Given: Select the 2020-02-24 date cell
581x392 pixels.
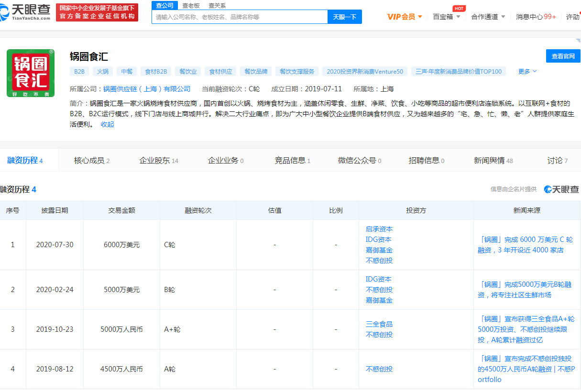Looking at the screenshot, I should click(55, 290).
